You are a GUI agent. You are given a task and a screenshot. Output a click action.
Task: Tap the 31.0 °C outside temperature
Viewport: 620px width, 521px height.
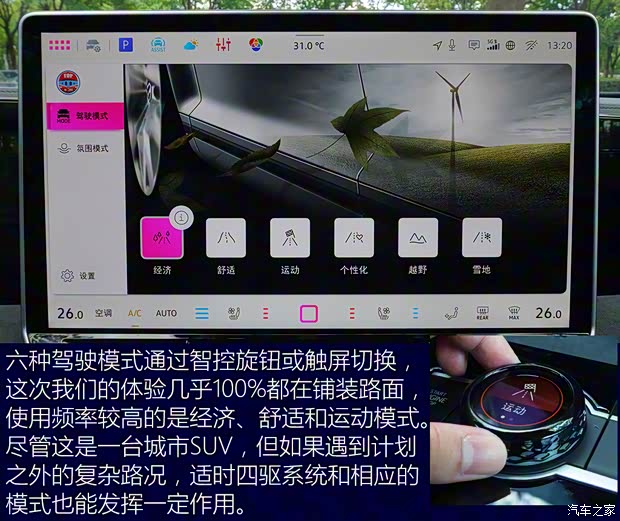click(x=309, y=45)
